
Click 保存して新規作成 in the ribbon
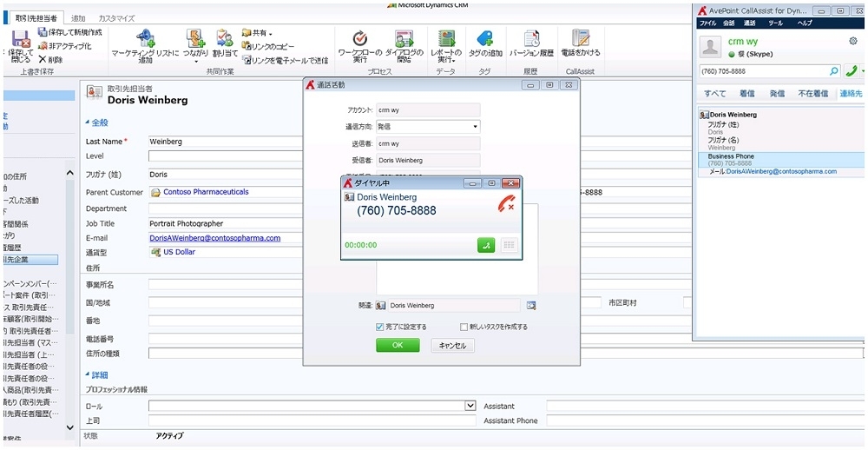point(69,32)
